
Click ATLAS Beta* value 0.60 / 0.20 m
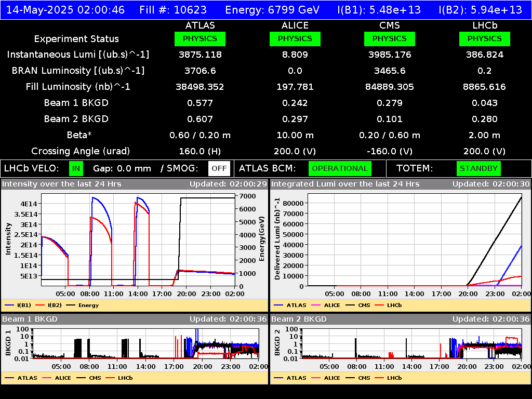(x=200, y=136)
